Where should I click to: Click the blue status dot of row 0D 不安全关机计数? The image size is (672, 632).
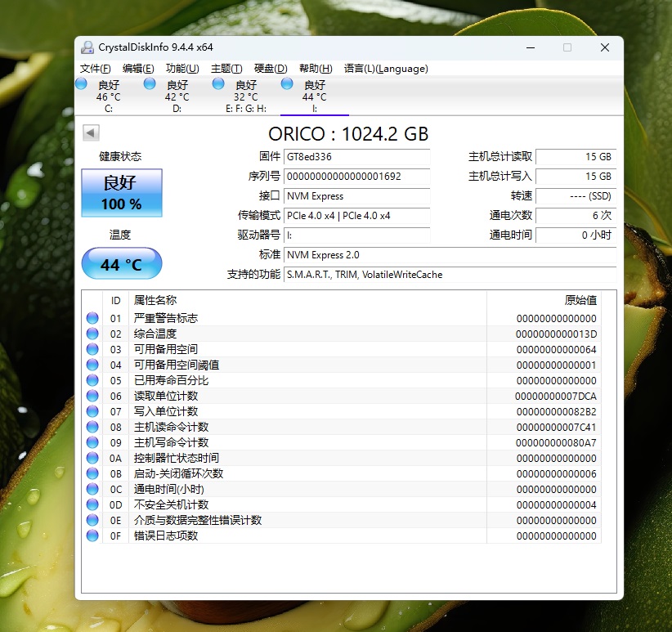tap(92, 504)
